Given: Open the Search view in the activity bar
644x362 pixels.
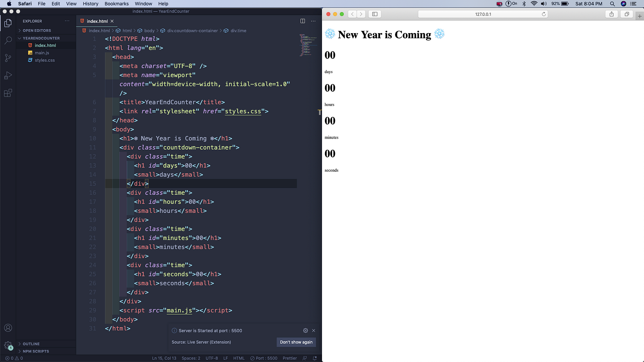Looking at the screenshot, I should tap(8, 40).
